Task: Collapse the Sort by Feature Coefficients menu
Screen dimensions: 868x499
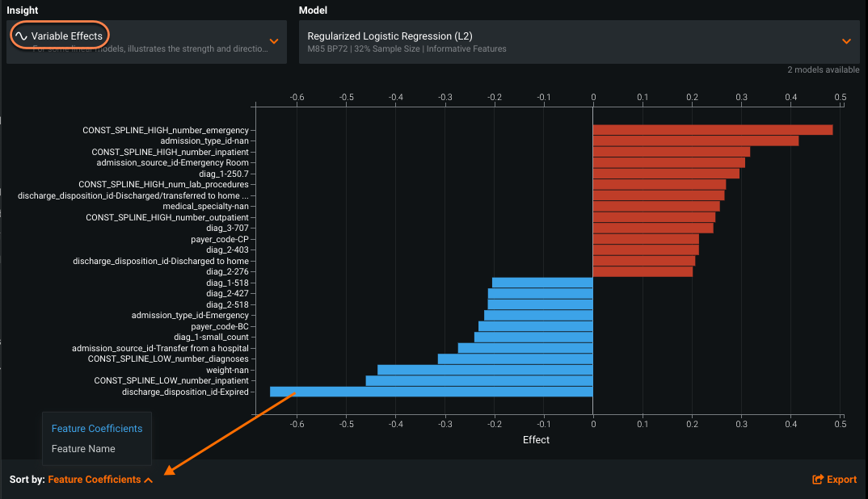Action: [x=148, y=480]
